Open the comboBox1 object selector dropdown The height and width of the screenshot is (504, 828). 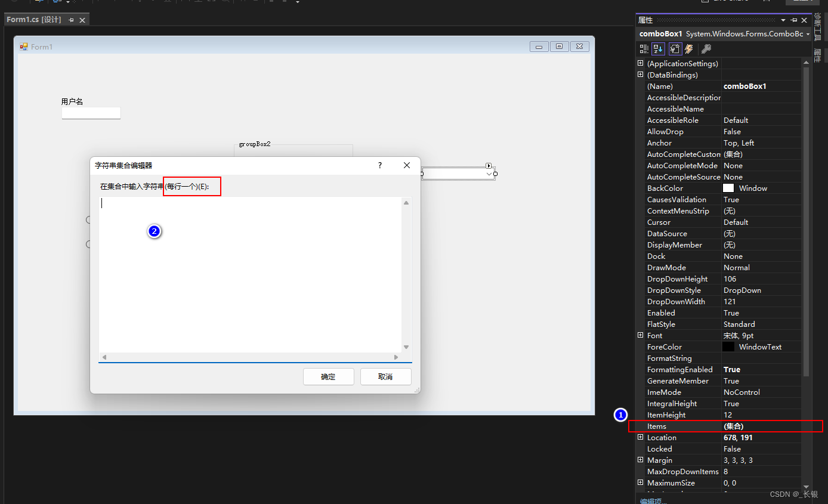point(808,34)
